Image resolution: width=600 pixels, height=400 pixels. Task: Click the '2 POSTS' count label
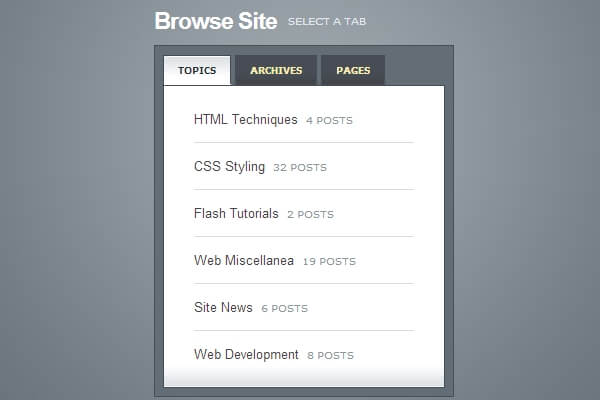coord(310,215)
